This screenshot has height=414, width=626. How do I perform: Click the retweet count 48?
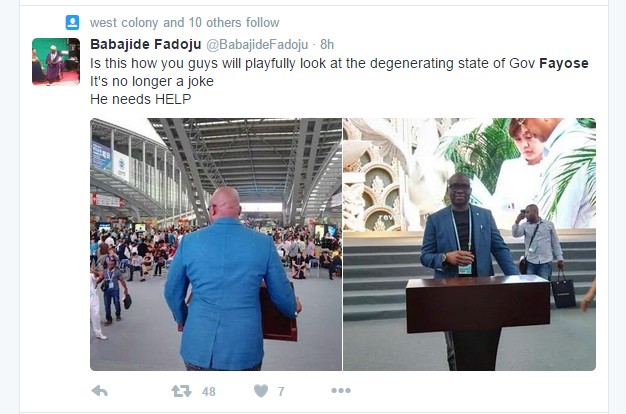point(209,392)
